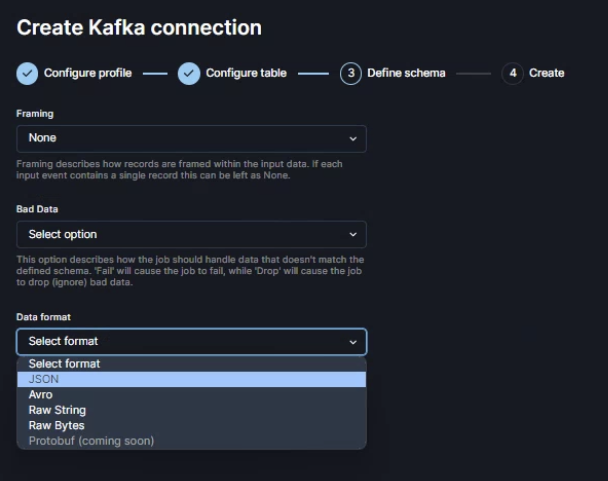Select the Define schema step label
Screen dimensions: 608x481
click(406, 73)
